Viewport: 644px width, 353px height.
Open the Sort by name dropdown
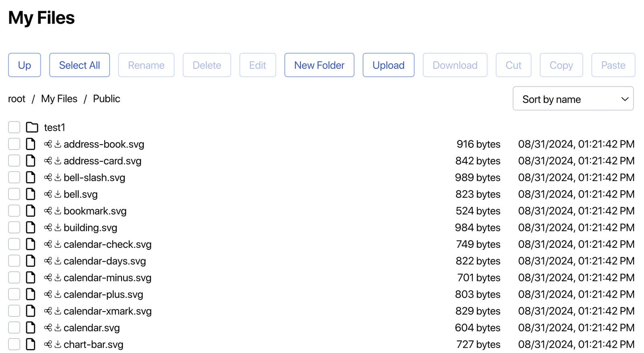573,99
